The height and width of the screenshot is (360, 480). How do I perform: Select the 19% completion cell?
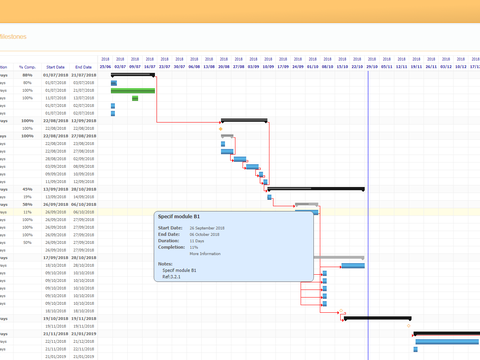point(27,197)
